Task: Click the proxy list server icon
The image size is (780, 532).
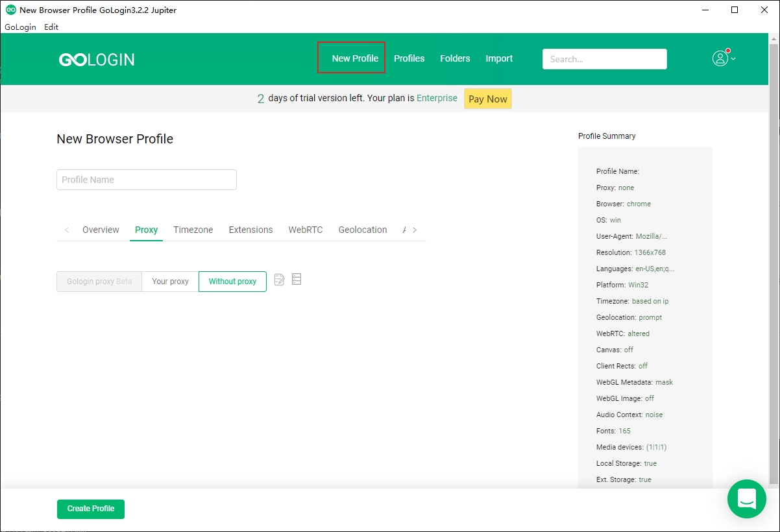Action: coord(297,280)
